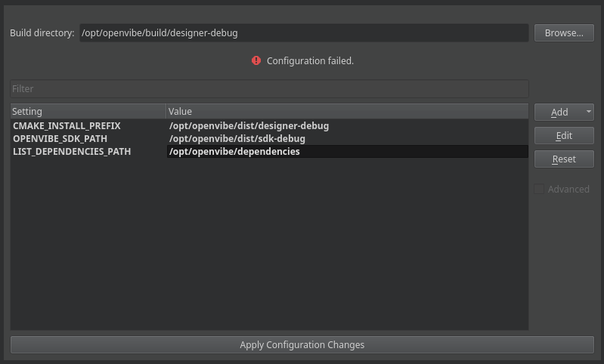Focus the Build directory path field
Screen dimensions: 604x364
304,33
